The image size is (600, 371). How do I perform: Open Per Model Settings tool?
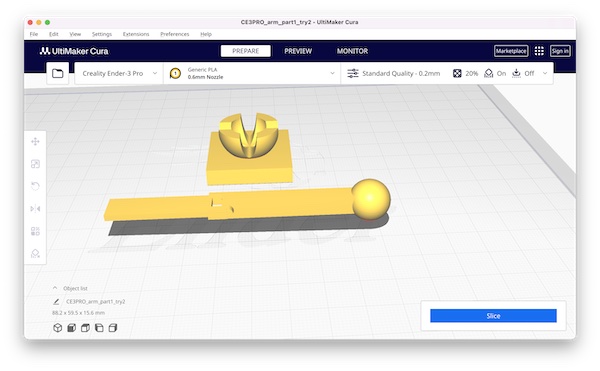(x=35, y=231)
